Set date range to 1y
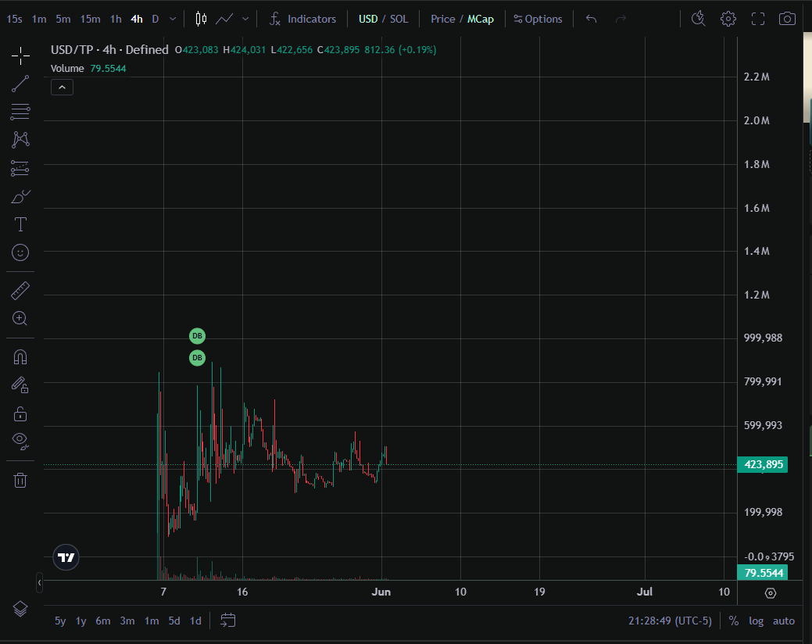This screenshot has width=812, height=644. pos(80,621)
